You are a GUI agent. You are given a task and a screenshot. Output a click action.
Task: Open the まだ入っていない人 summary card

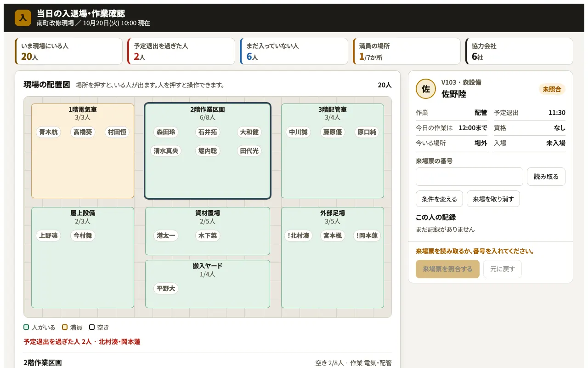294,51
